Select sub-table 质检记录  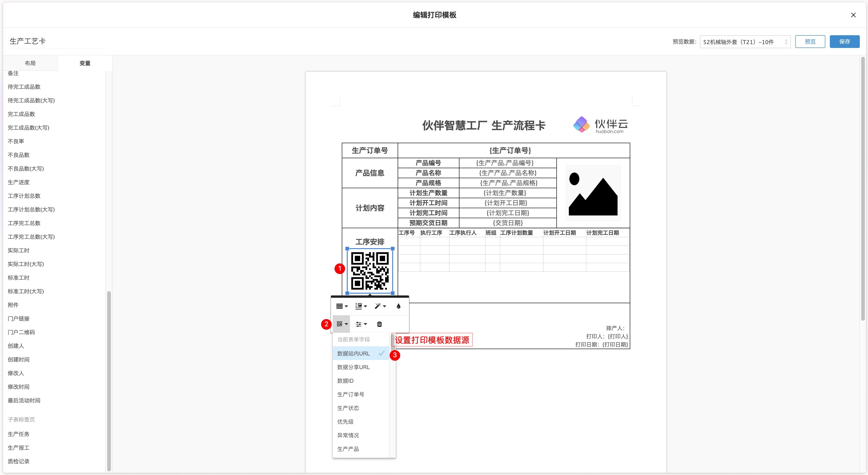coord(19,461)
